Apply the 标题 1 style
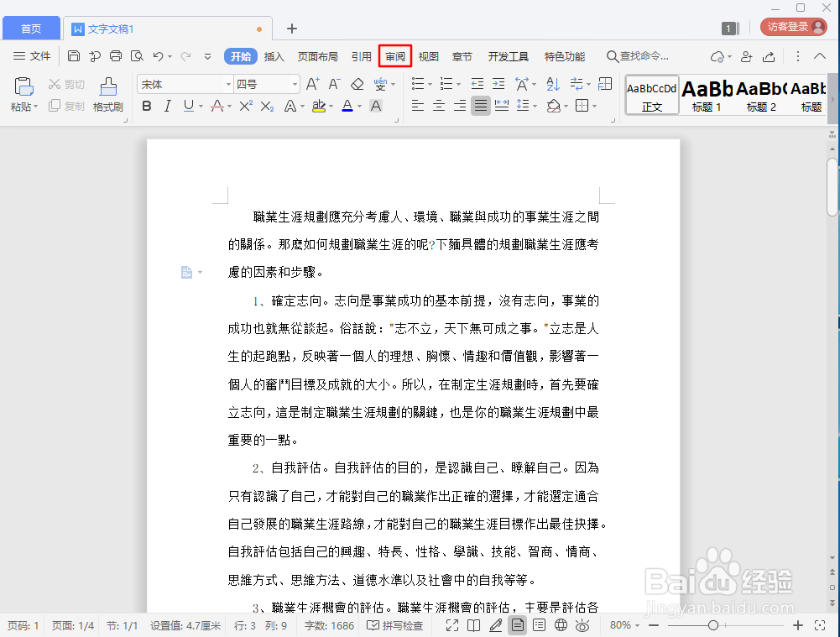 (x=706, y=95)
